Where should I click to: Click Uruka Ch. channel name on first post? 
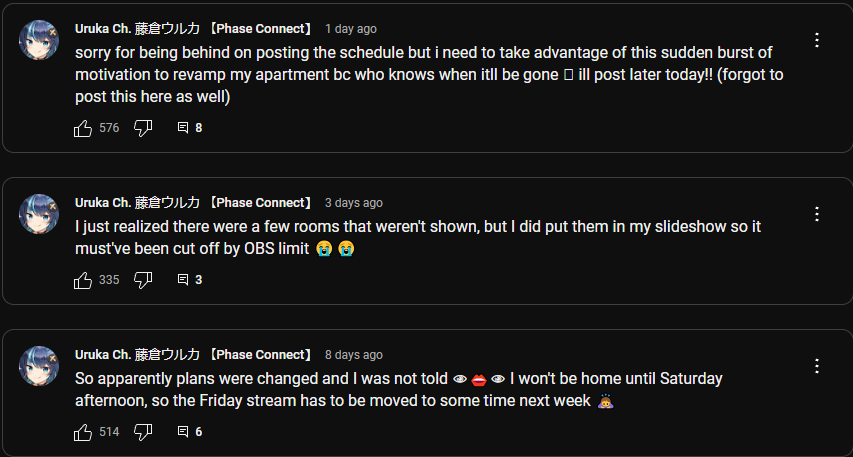[x=194, y=29]
